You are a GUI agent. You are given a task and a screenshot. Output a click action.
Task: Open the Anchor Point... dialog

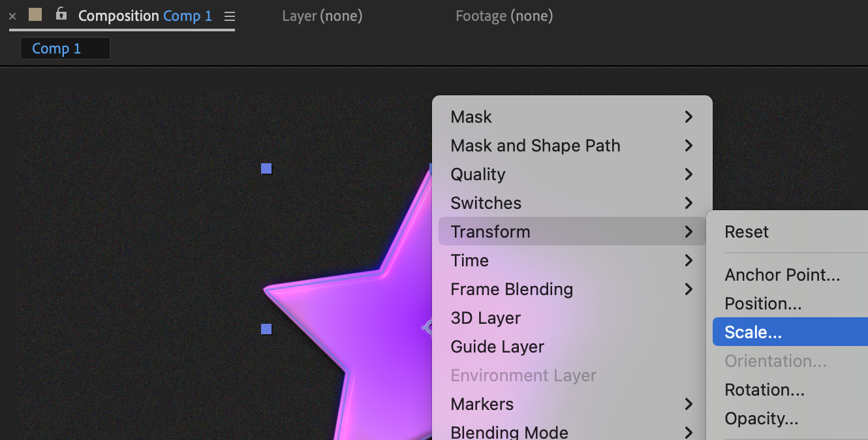[782, 275]
